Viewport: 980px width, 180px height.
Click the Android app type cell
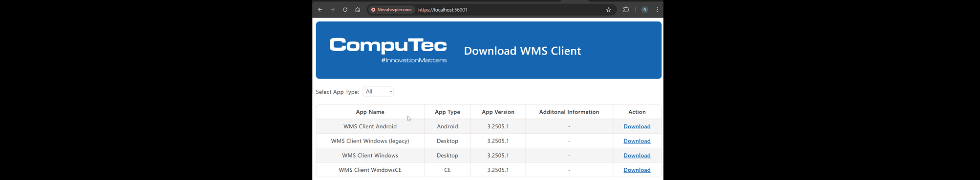[x=447, y=126]
